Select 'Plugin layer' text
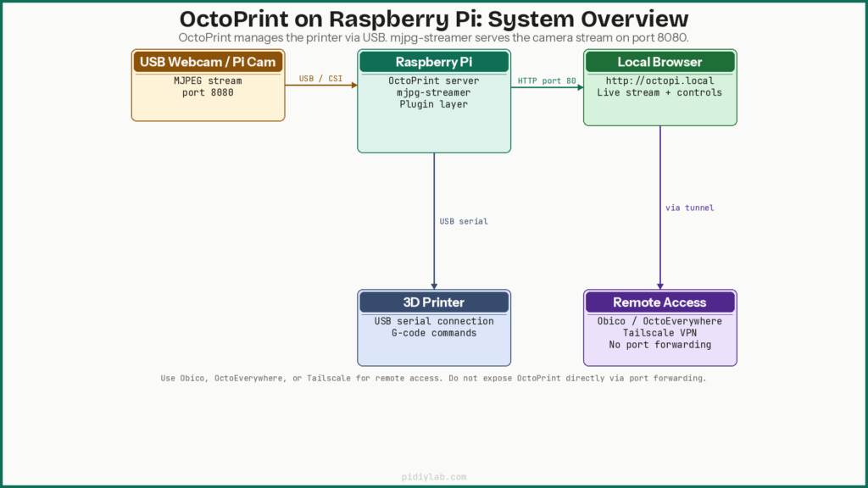This screenshot has height=488, width=868. (433, 104)
